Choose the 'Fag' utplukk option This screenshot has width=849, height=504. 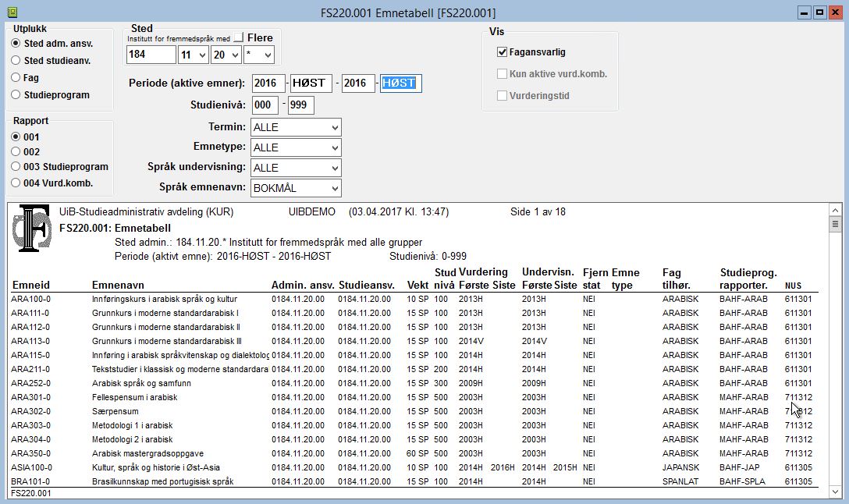coord(16,77)
